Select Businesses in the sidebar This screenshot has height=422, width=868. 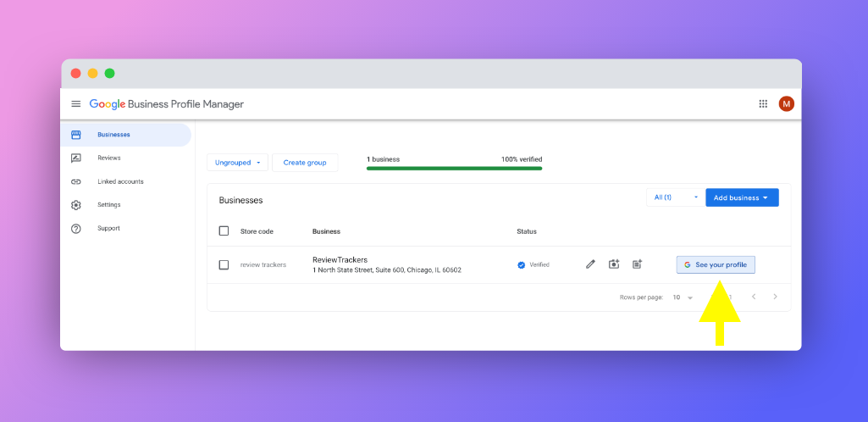coord(126,135)
